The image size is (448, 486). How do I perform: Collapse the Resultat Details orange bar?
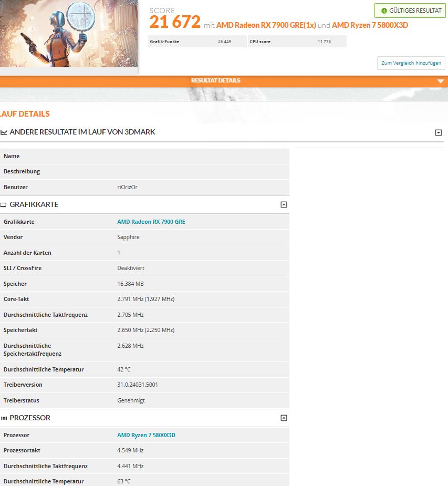click(224, 81)
